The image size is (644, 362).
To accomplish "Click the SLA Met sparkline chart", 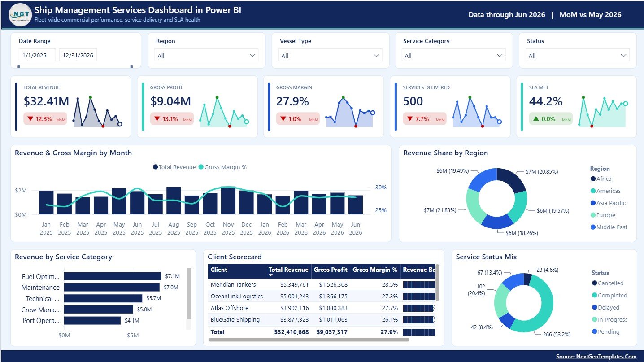I will [x=603, y=112].
